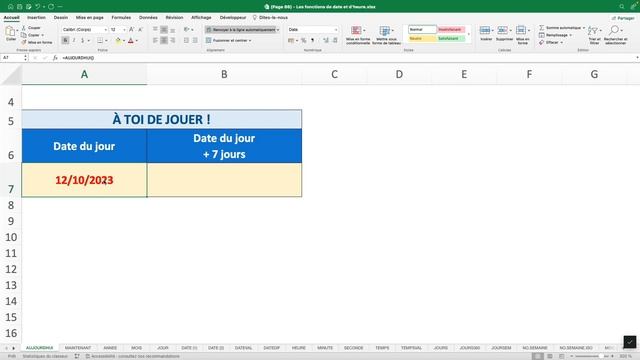This screenshot has height=360, width=640.
Task: Align text to vertical middle
Action: click(x=164, y=29)
